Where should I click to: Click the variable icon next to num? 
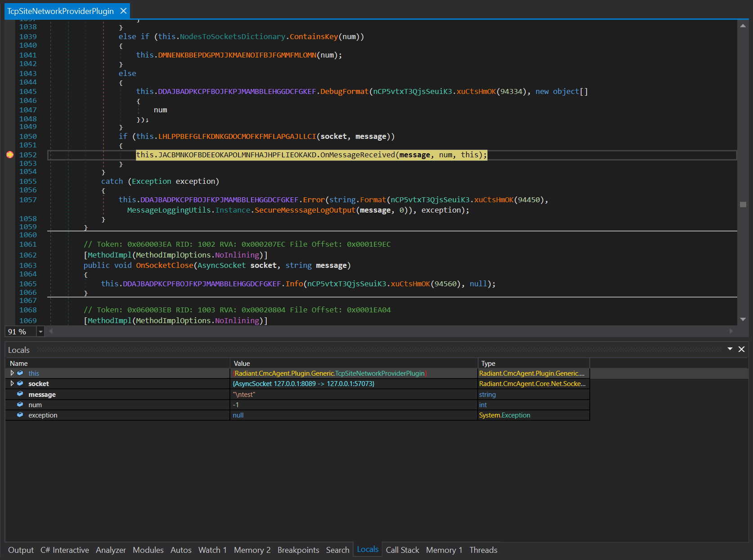pos(20,404)
